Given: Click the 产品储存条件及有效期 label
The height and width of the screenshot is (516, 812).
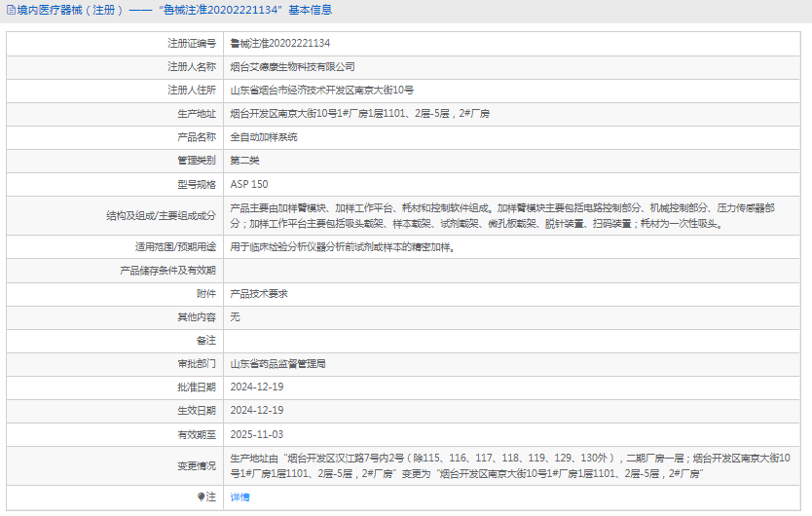Looking at the screenshot, I should 167,271.
